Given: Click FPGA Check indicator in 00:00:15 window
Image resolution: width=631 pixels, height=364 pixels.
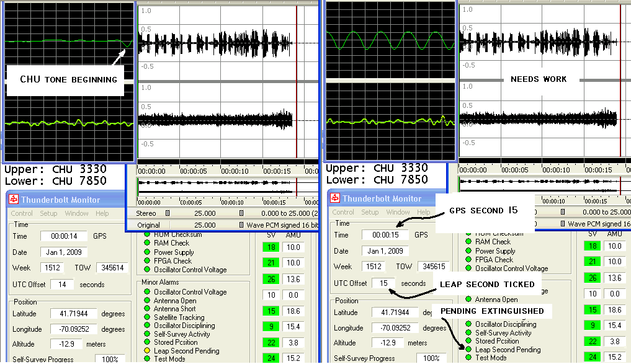Looking at the screenshot, I should pyautogui.click(x=468, y=259).
